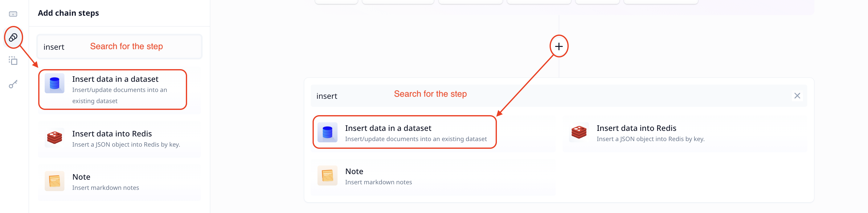Select Insert data into Redis in sidebar
The height and width of the screenshot is (213, 868).
[x=119, y=139]
